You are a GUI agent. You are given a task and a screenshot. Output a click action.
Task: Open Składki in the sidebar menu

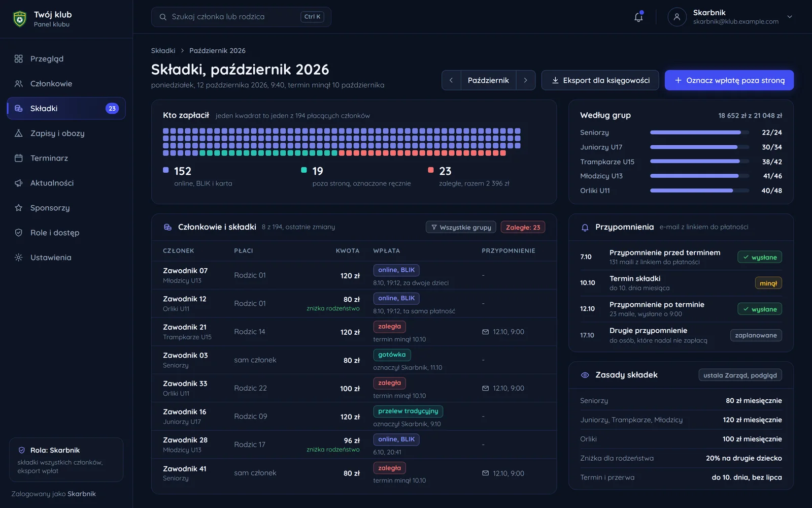[x=66, y=108]
